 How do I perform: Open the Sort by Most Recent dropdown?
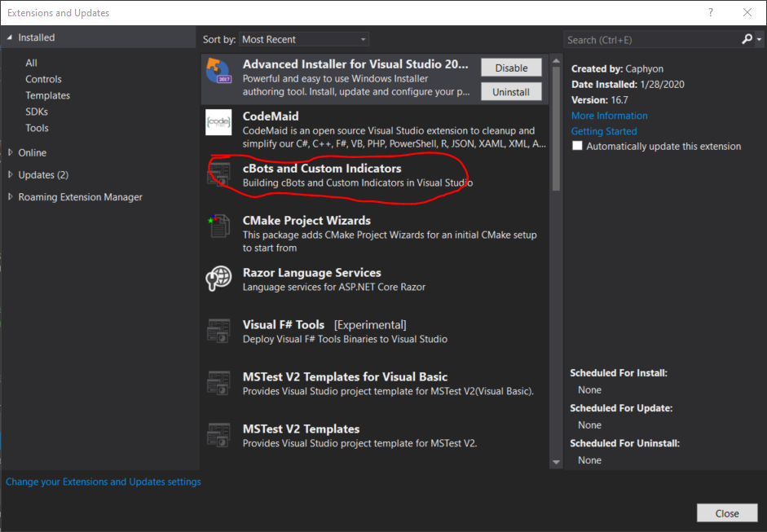pyautogui.click(x=304, y=39)
